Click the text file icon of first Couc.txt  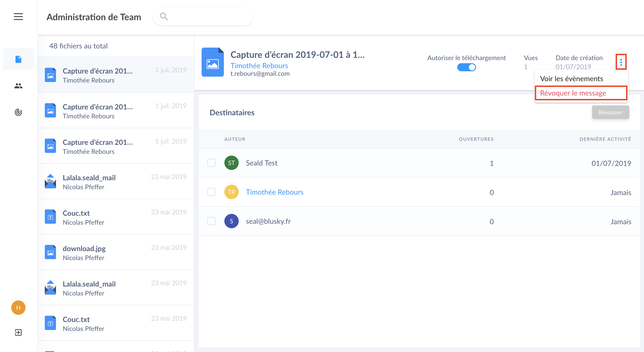click(50, 217)
